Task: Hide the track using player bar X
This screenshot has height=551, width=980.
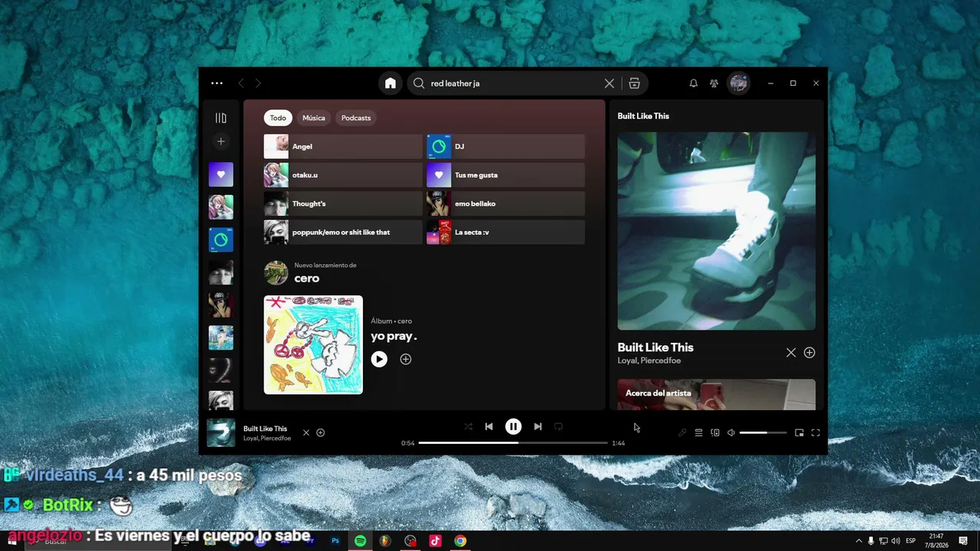Action: (x=306, y=433)
